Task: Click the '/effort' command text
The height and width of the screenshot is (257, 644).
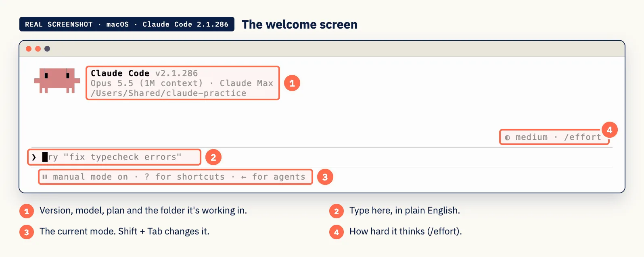Action: click(x=582, y=137)
